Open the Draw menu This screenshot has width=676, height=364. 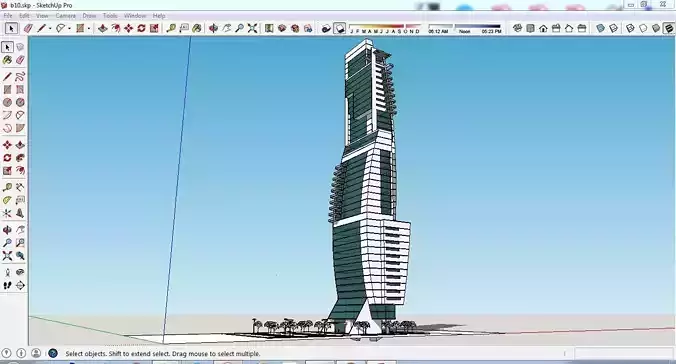click(89, 16)
